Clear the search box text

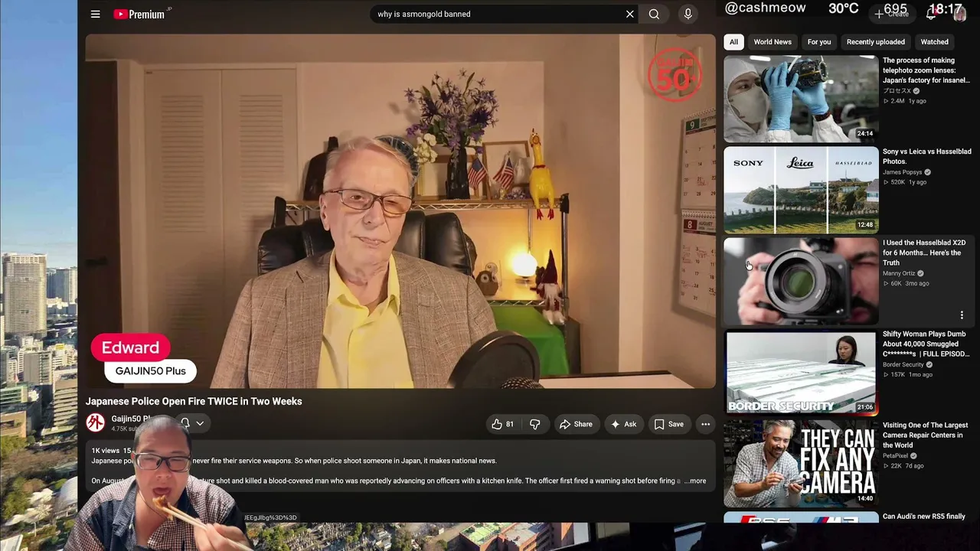click(x=630, y=14)
